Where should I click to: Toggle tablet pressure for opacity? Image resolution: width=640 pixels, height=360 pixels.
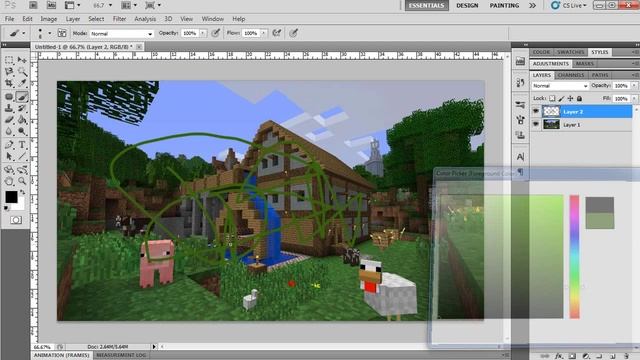pos(216,33)
